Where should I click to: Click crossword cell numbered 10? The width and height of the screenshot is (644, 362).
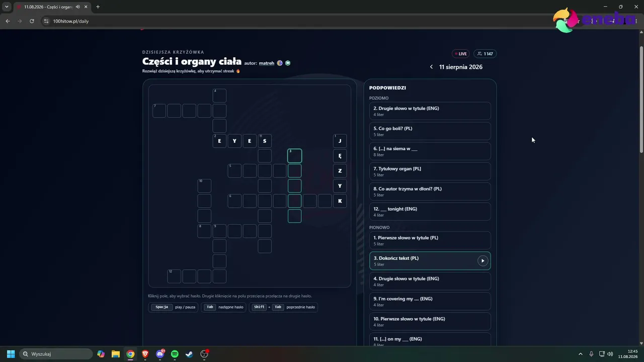(204, 186)
